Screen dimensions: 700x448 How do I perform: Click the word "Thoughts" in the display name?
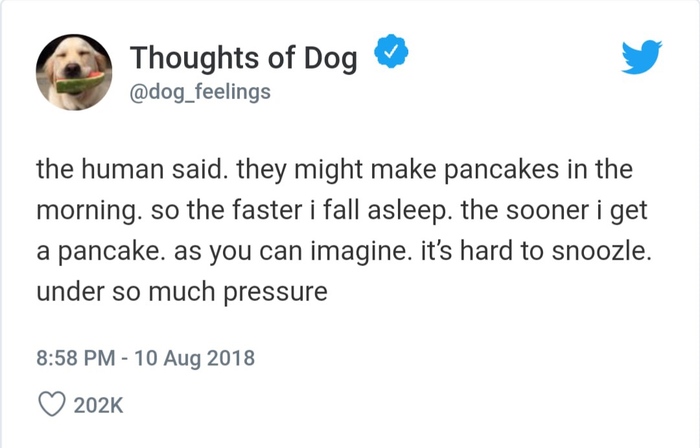coord(194,58)
